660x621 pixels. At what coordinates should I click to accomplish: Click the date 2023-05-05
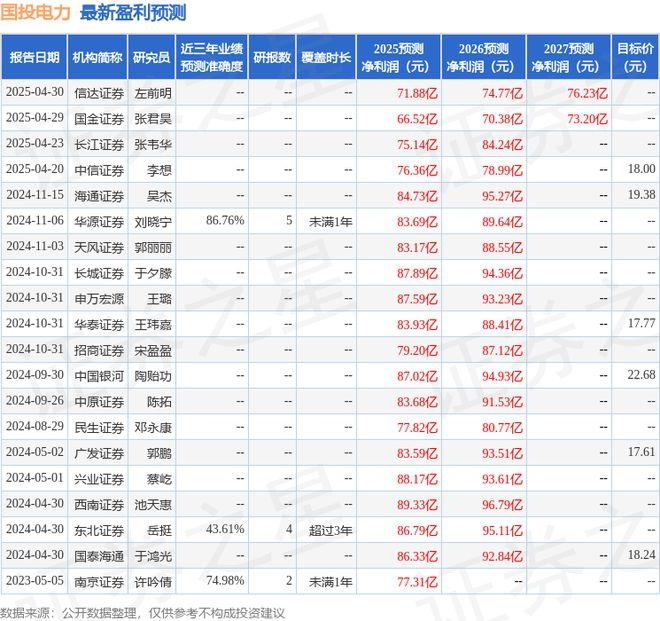(35, 580)
